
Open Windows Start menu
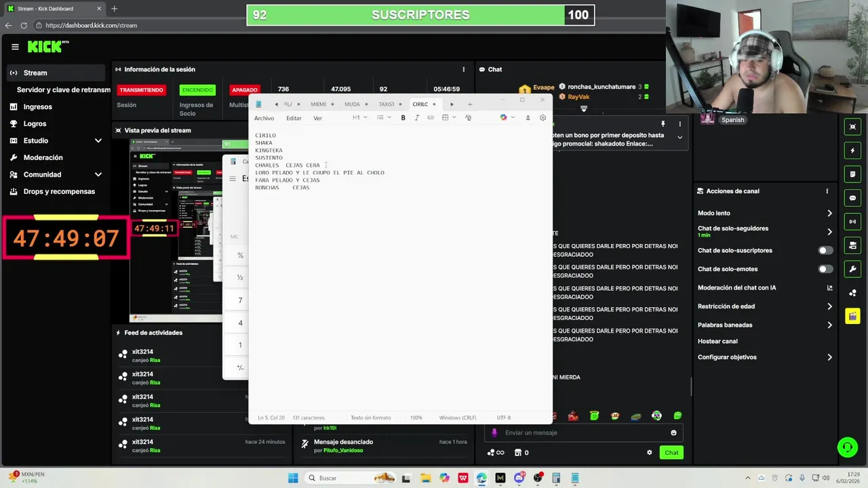click(x=293, y=478)
